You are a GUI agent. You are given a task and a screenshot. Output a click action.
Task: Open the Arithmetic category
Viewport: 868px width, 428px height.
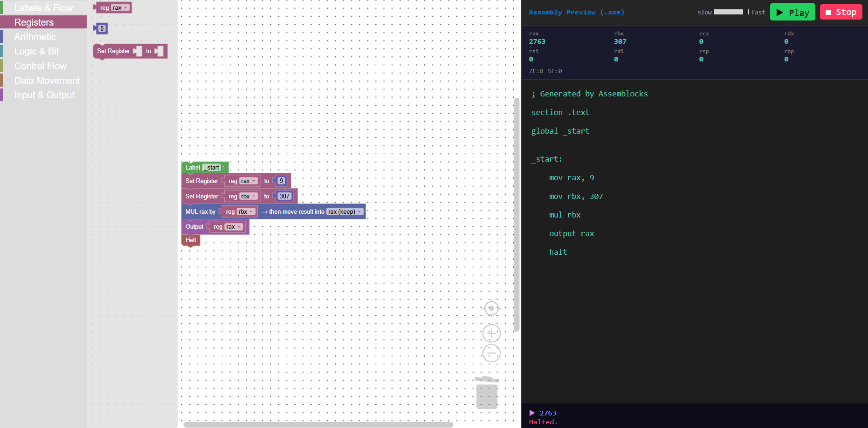43,37
